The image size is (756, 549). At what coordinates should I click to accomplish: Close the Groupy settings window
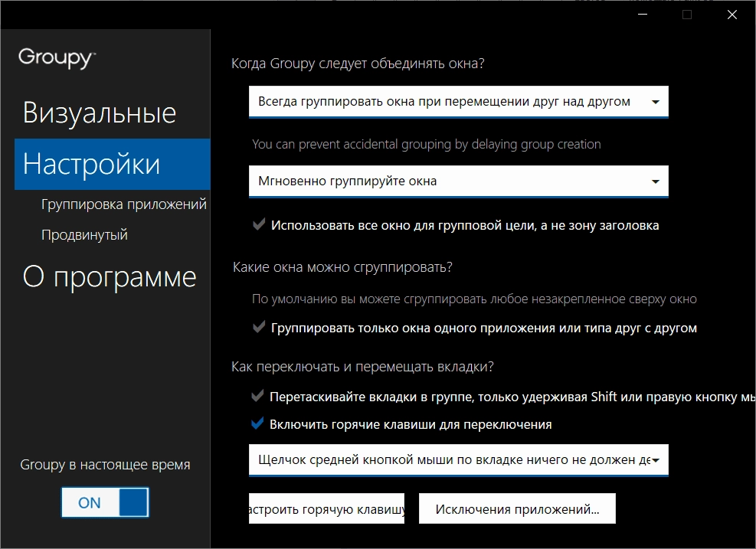click(732, 15)
